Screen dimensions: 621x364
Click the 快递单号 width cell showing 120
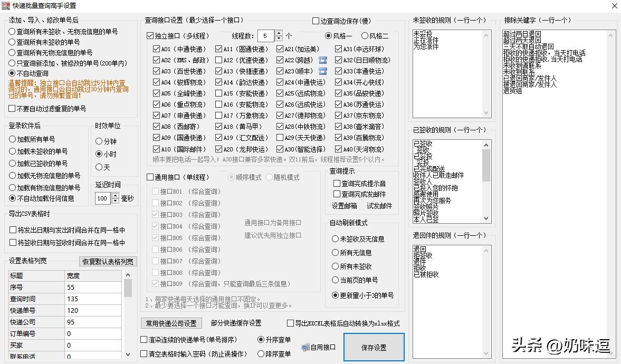(93, 310)
